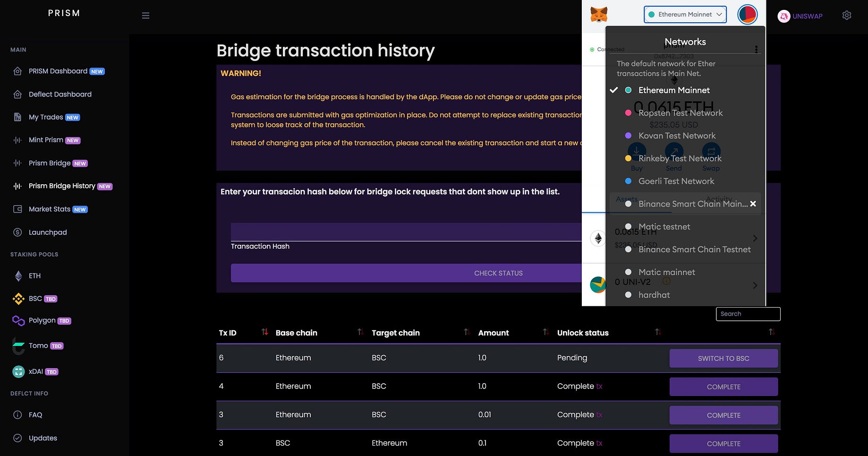
Task: Open the UNISWAP link
Action: coord(807,16)
